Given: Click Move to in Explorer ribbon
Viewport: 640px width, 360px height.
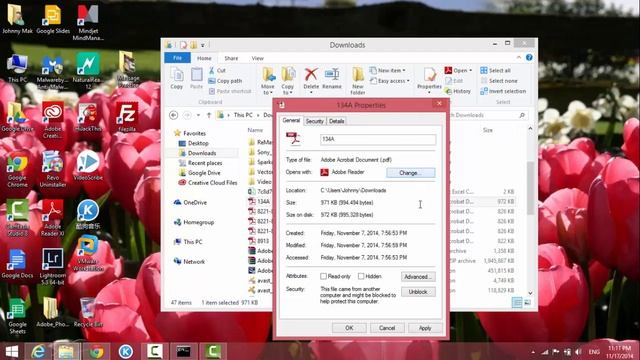Looking at the screenshot, I should (x=268, y=81).
